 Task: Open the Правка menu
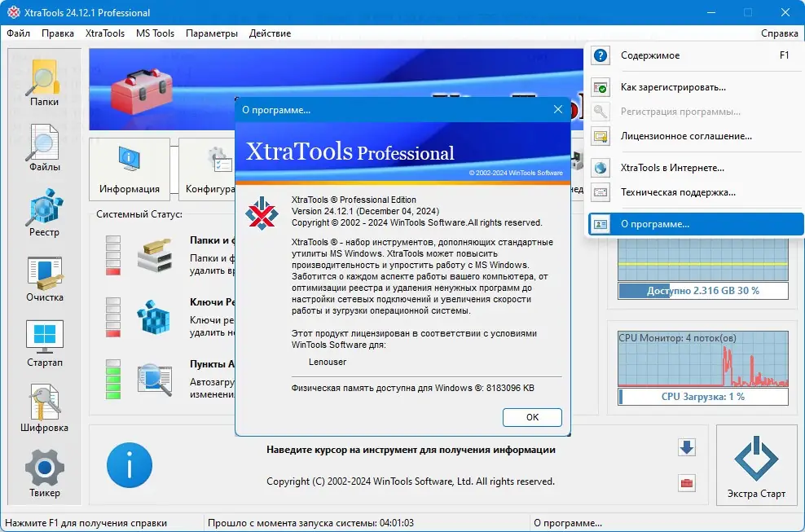point(58,33)
